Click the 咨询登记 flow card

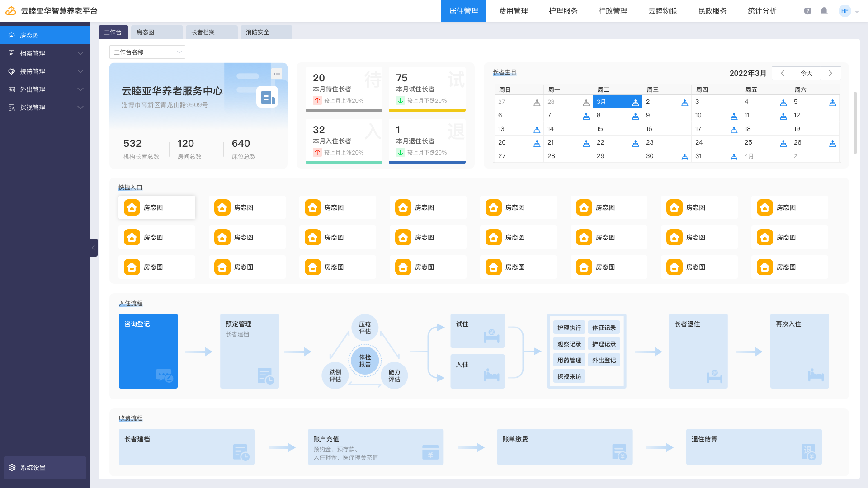point(148,351)
